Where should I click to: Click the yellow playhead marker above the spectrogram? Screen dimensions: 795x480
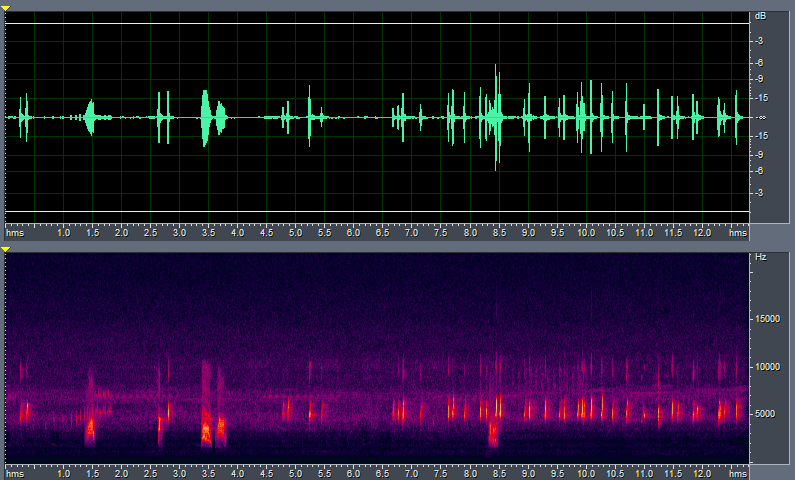5,249
